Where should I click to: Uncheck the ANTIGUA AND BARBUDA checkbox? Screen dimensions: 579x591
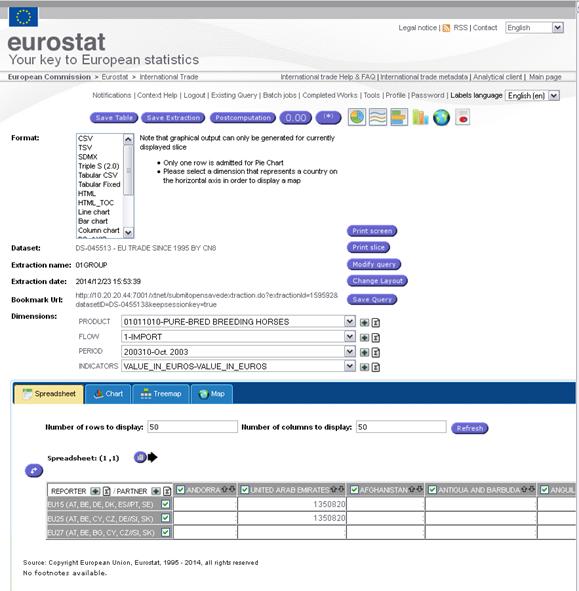[x=432, y=490]
